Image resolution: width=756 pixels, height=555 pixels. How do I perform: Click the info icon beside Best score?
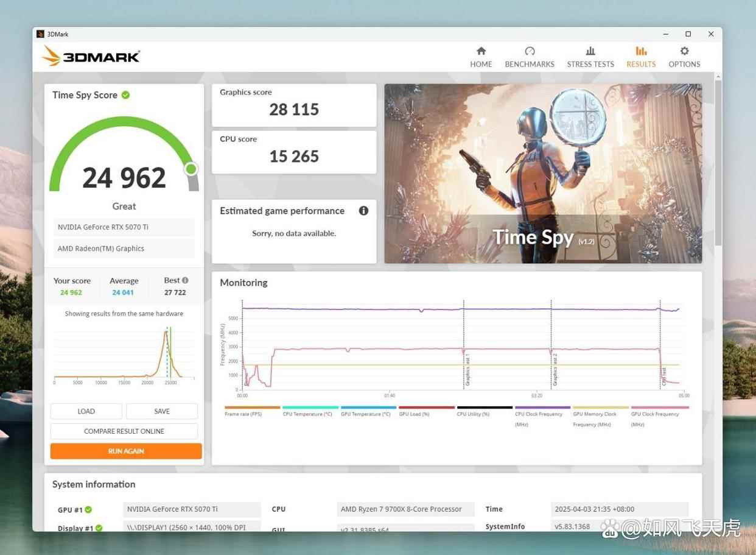(185, 280)
